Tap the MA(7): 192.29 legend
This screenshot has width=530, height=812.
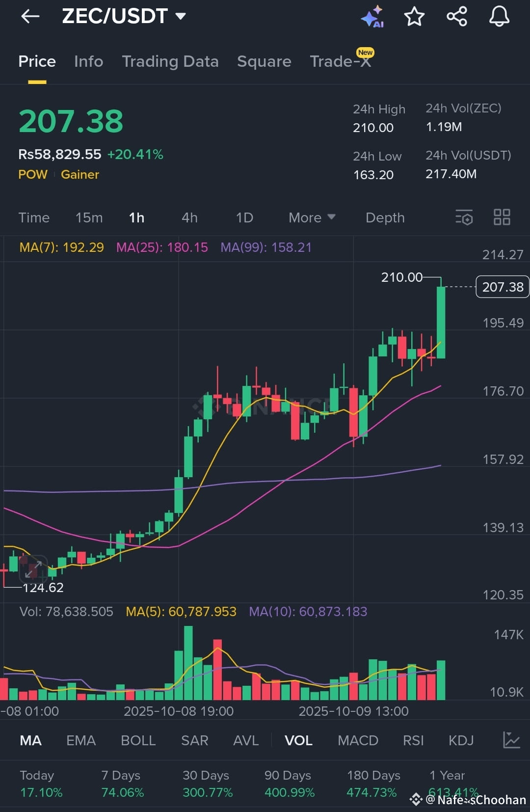(x=61, y=247)
